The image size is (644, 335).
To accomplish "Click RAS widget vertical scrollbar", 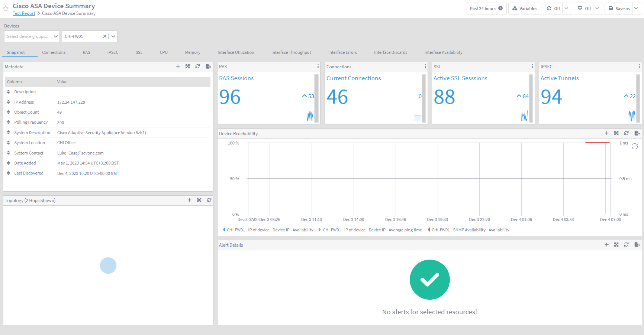I will (316, 98).
